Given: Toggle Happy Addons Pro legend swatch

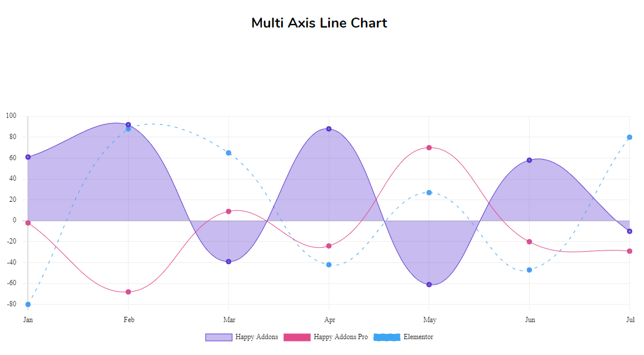Looking at the screenshot, I should pos(297,337).
